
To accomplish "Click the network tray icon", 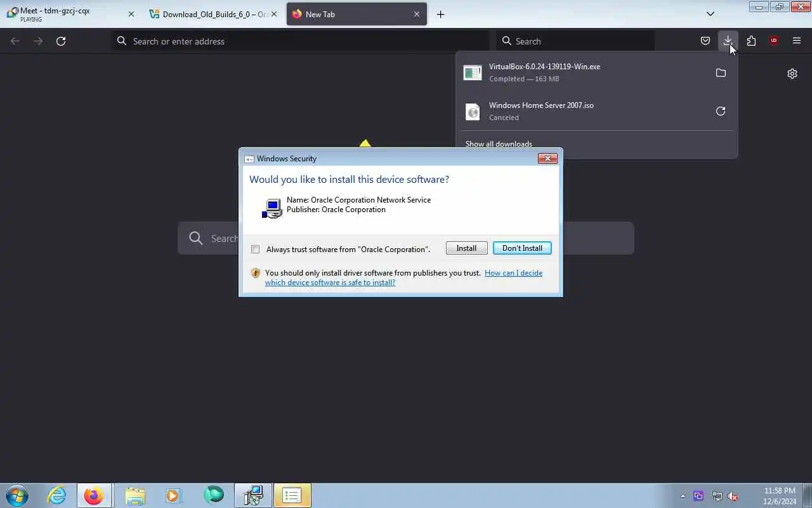I will pyautogui.click(x=717, y=496).
